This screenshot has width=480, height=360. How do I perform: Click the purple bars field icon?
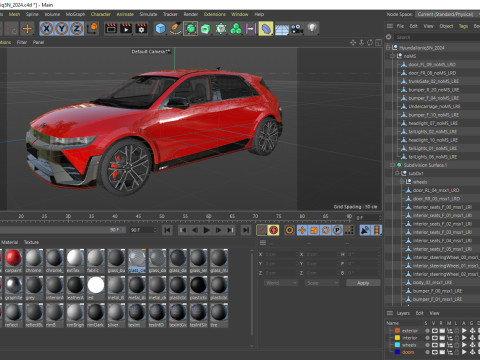pyautogui.click(x=250, y=29)
